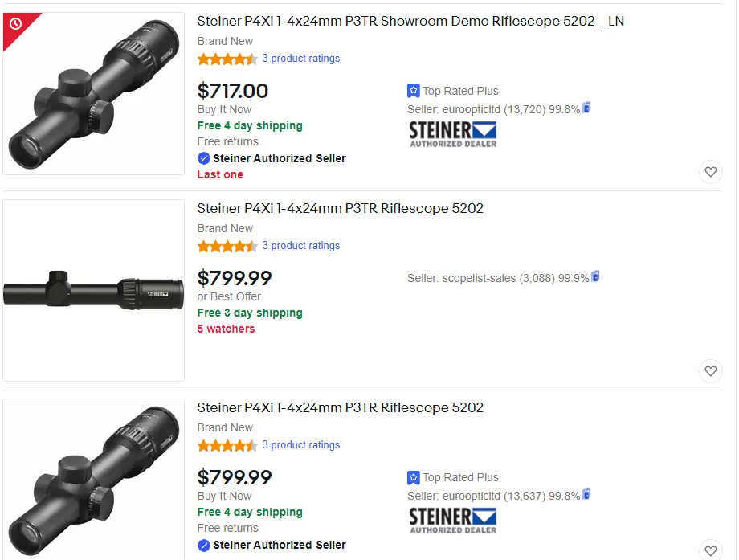The width and height of the screenshot is (739, 560).
Task: Open 3 product ratings for second listing
Action: point(300,245)
